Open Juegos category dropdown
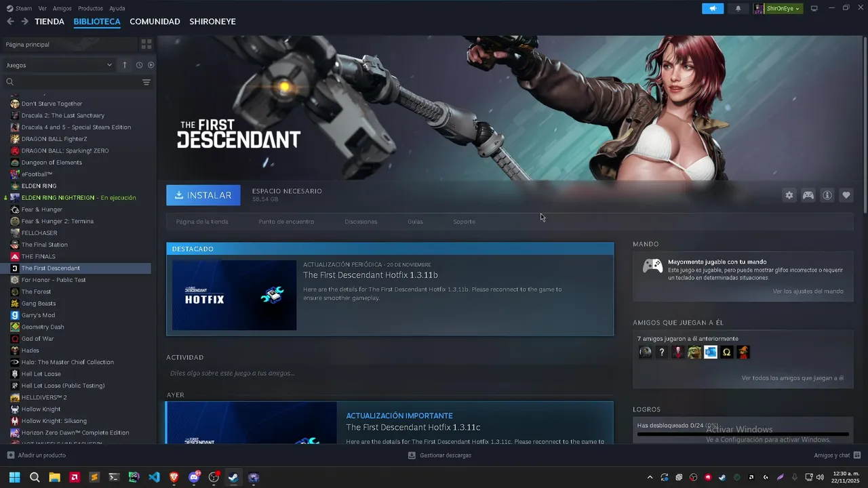The width and height of the screenshot is (868, 488). tap(59, 65)
